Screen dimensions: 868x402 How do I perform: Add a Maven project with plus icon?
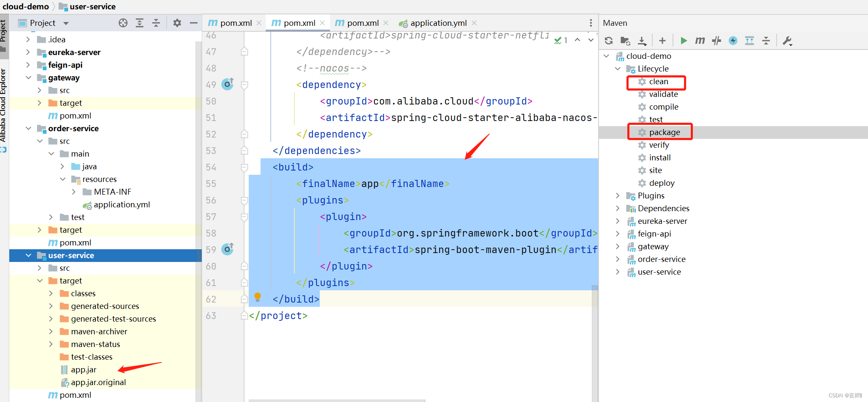coord(662,41)
